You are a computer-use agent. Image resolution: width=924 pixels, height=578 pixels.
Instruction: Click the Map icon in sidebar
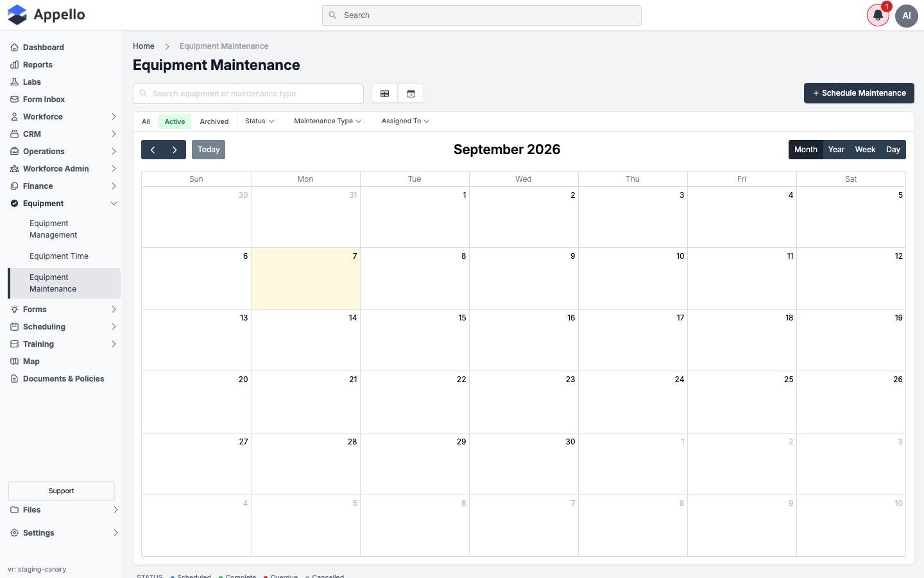15,362
